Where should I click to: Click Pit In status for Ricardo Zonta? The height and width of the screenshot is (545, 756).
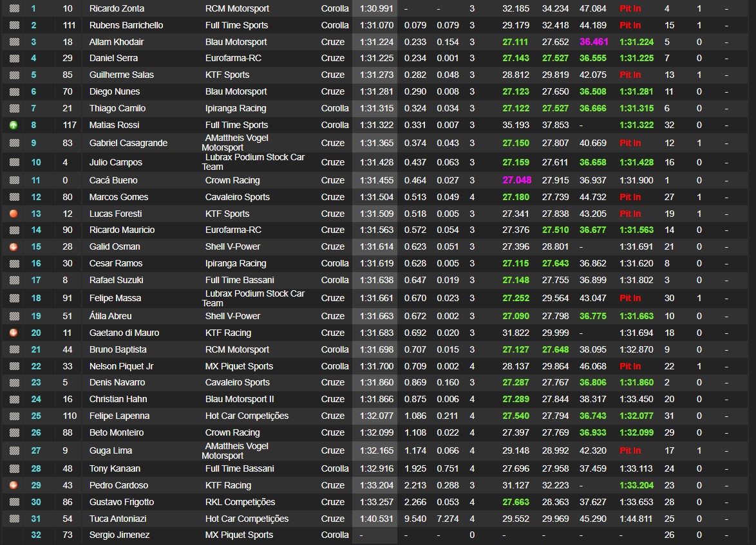tap(630, 8)
